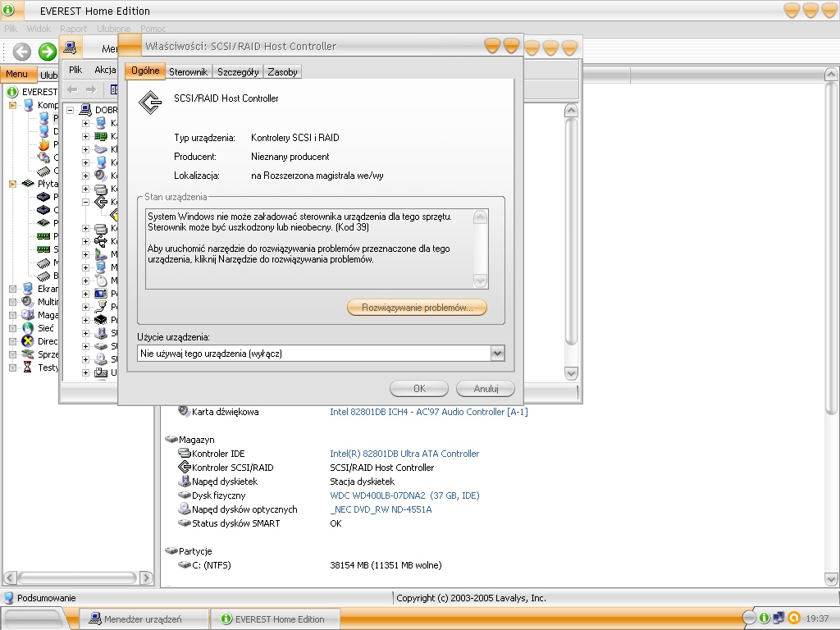Click the C: (NTFS) partition icon
840x630 pixels.
tap(185, 564)
